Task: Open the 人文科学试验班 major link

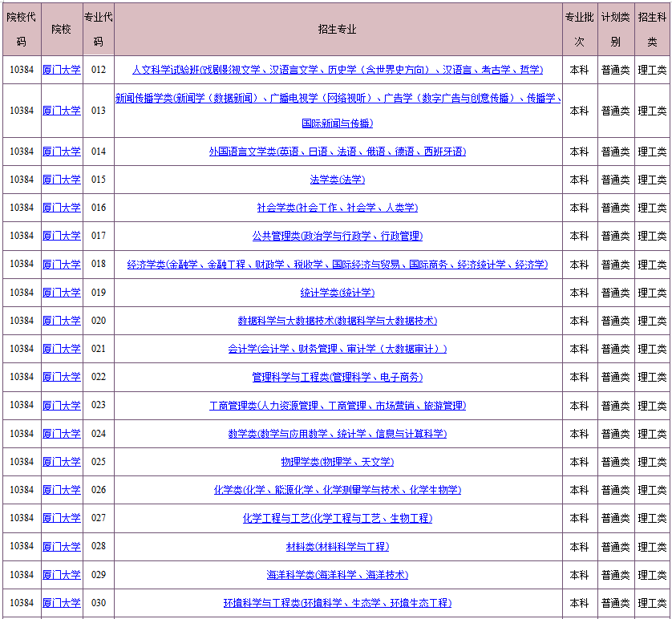Action: click(338, 70)
